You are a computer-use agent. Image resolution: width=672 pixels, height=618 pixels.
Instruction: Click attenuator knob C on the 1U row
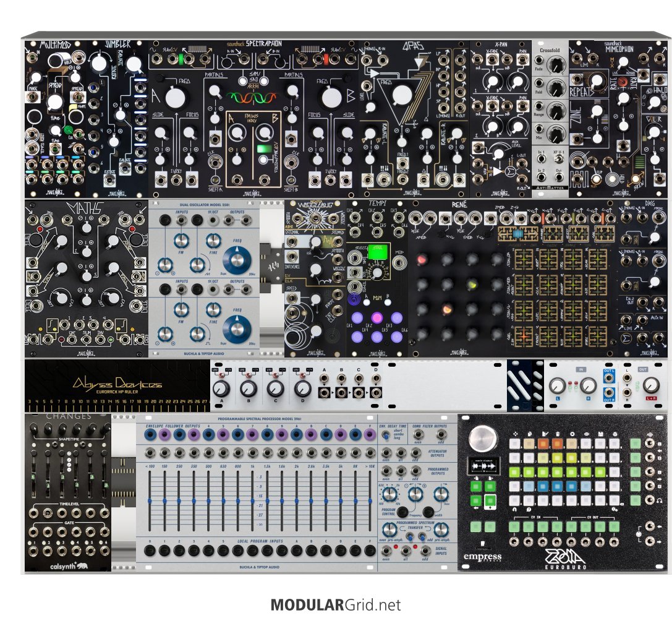point(274,388)
